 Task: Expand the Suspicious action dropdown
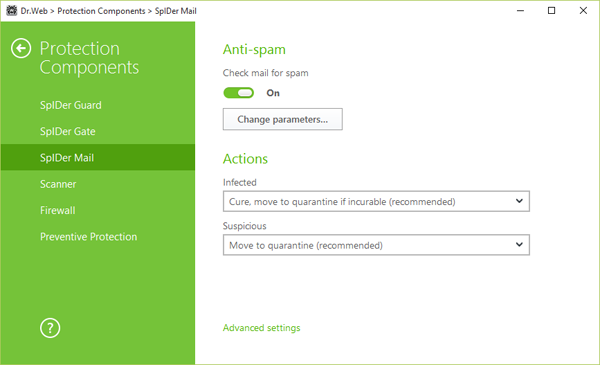[x=376, y=245]
